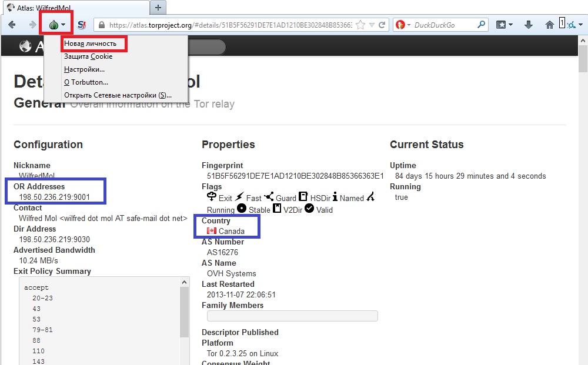The height and width of the screenshot is (365, 588).
Task: Open the S! NoScript toolbar icon
Action: [x=81, y=25]
